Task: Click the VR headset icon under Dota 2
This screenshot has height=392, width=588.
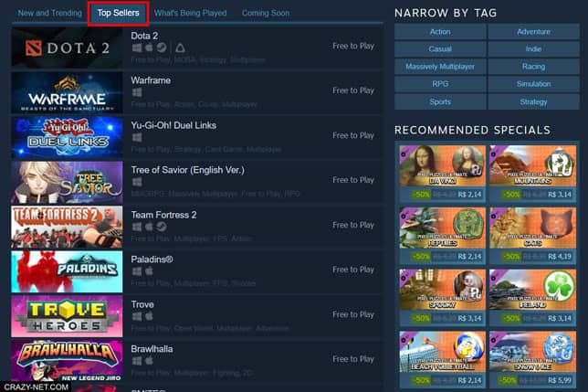Action: tap(180, 48)
